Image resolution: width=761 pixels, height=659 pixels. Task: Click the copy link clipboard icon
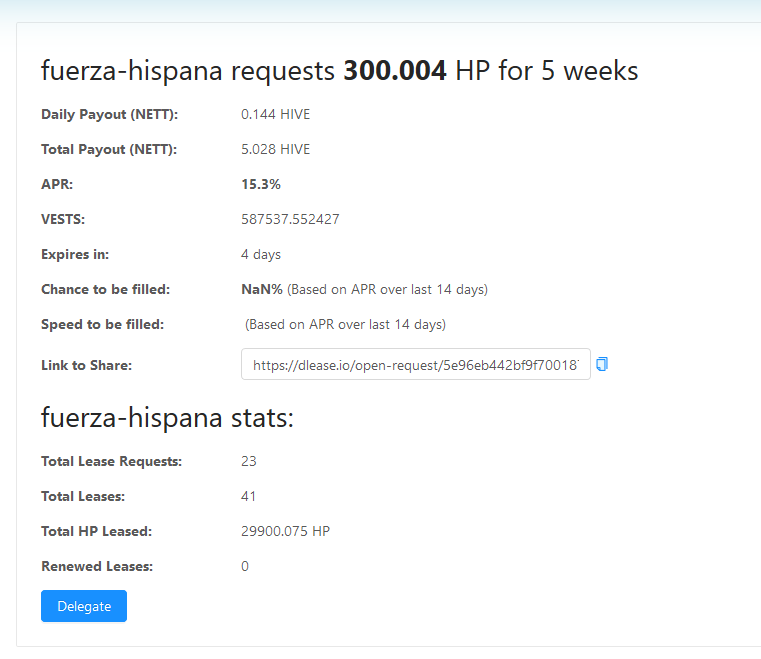[602, 364]
